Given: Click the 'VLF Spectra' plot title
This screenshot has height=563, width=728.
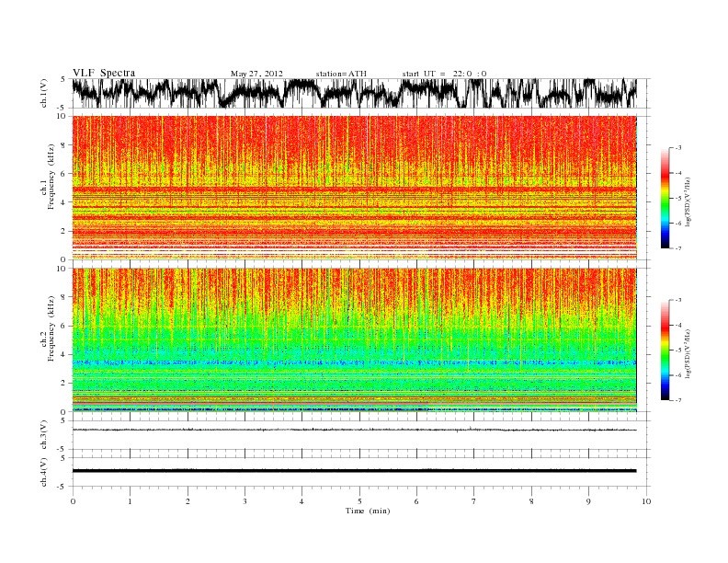Looking at the screenshot, I should [x=104, y=73].
